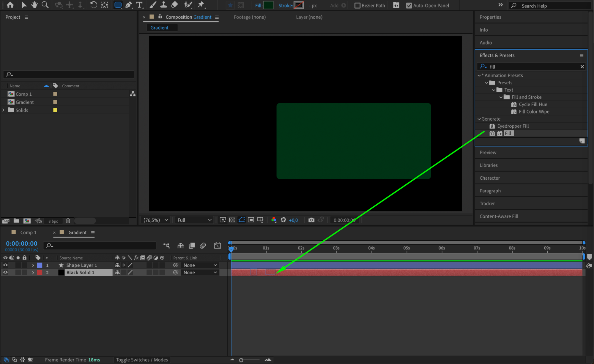Open the Character panel
Viewport: 594px width, 364px height.
pos(489,178)
